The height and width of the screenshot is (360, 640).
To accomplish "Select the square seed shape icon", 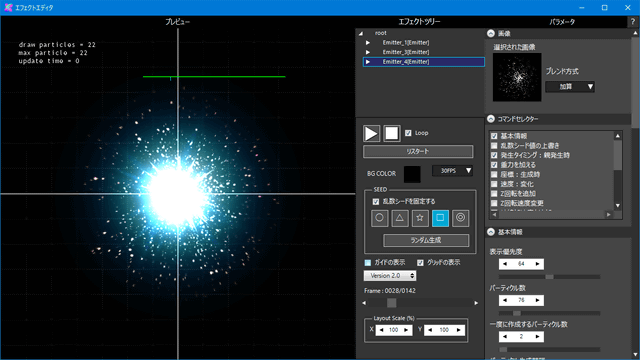I will [x=440, y=218].
